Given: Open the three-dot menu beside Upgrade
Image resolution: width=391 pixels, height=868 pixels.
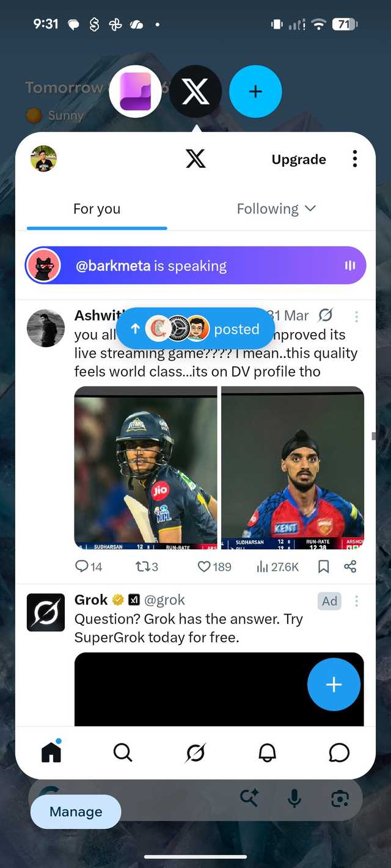Looking at the screenshot, I should tap(354, 159).
